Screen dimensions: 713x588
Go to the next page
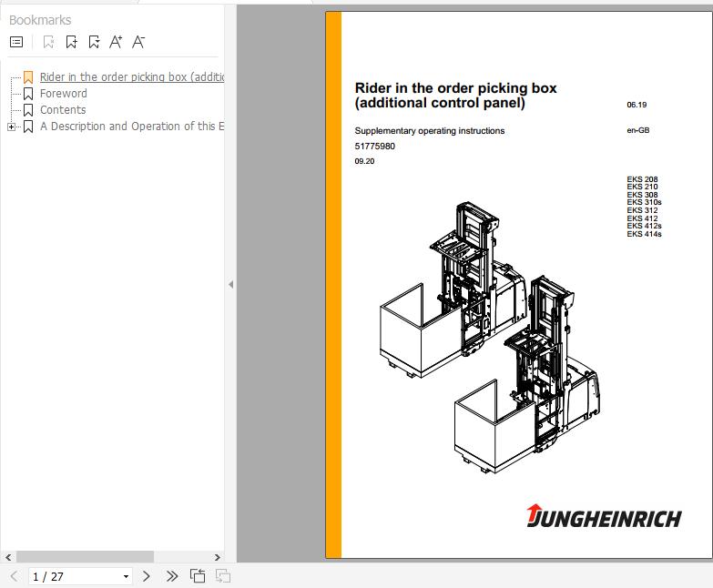(146, 576)
